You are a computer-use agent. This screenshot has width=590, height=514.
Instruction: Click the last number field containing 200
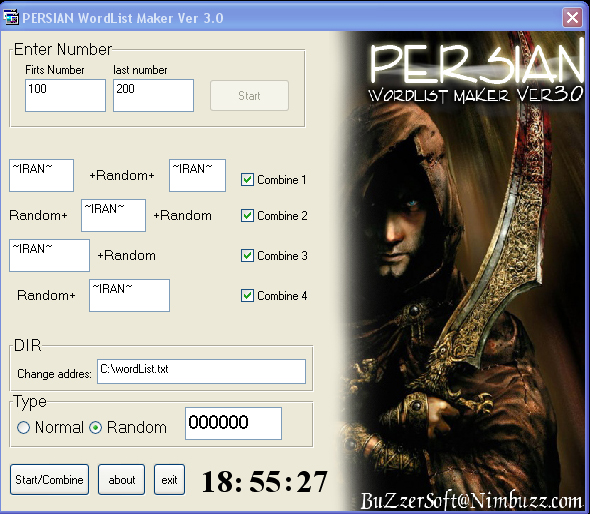tap(154, 95)
